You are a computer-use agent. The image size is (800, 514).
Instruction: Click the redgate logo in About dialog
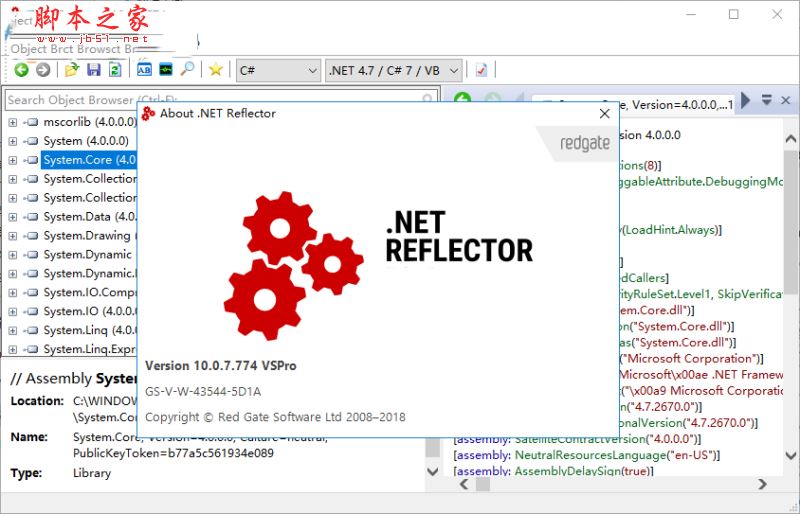pos(585,143)
